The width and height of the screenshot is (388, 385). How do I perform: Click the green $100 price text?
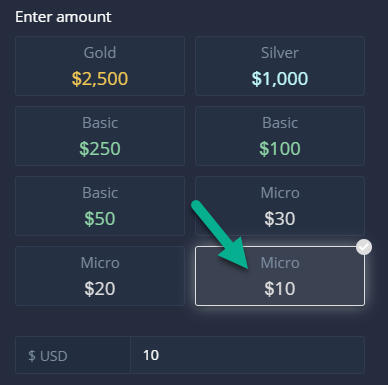tap(280, 149)
